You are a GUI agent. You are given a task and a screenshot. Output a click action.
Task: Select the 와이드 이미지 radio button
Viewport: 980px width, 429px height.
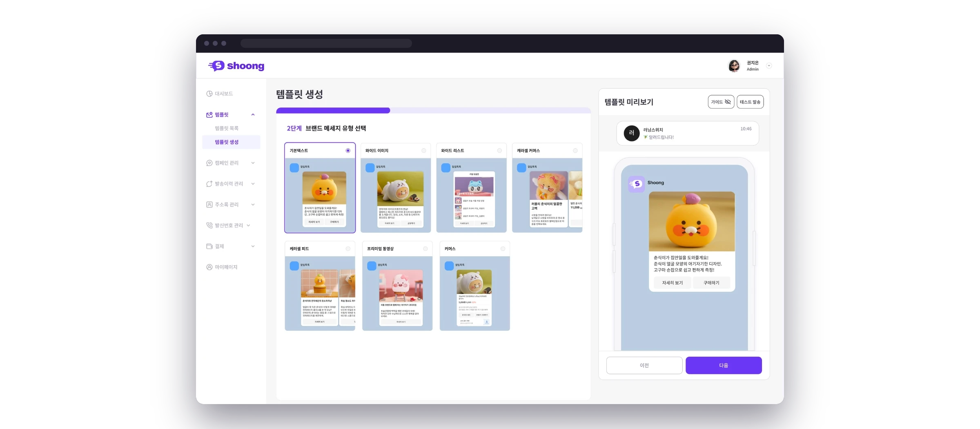click(x=424, y=151)
